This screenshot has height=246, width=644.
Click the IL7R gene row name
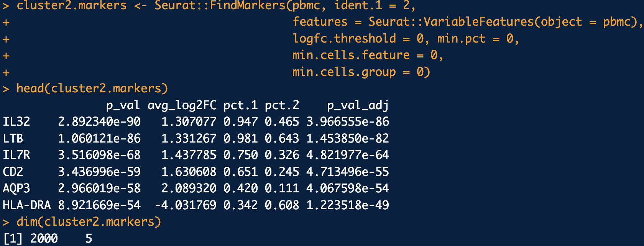[16, 155]
